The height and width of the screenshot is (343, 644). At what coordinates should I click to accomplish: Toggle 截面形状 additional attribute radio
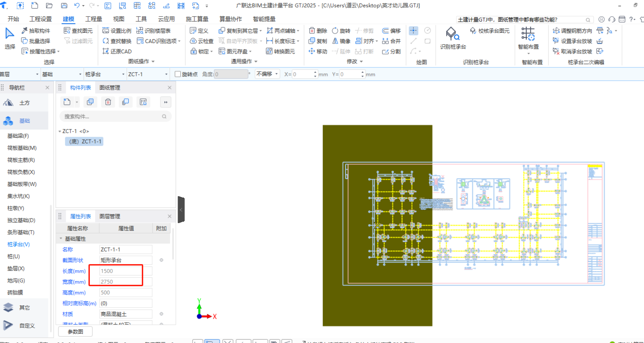pyautogui.click(x=161, y=260)
